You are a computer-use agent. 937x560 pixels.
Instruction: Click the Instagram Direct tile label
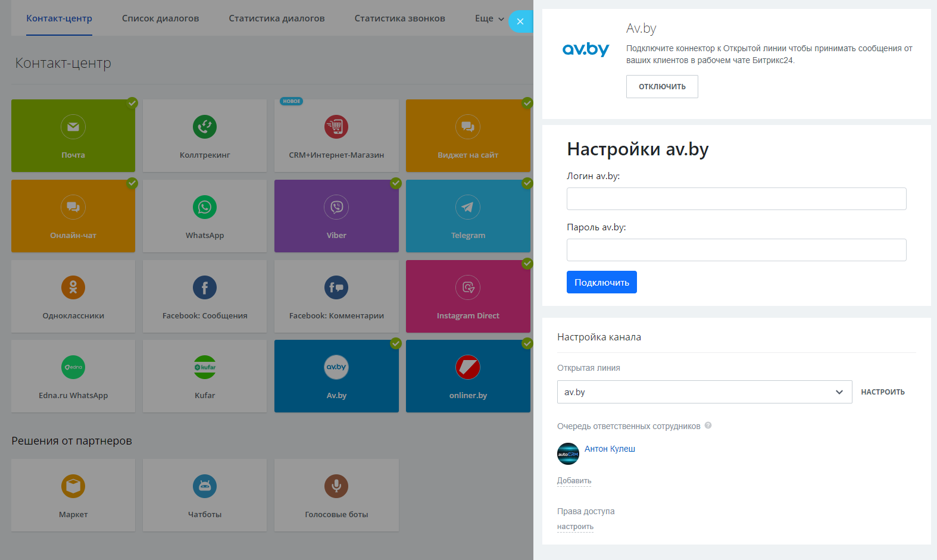468,316
